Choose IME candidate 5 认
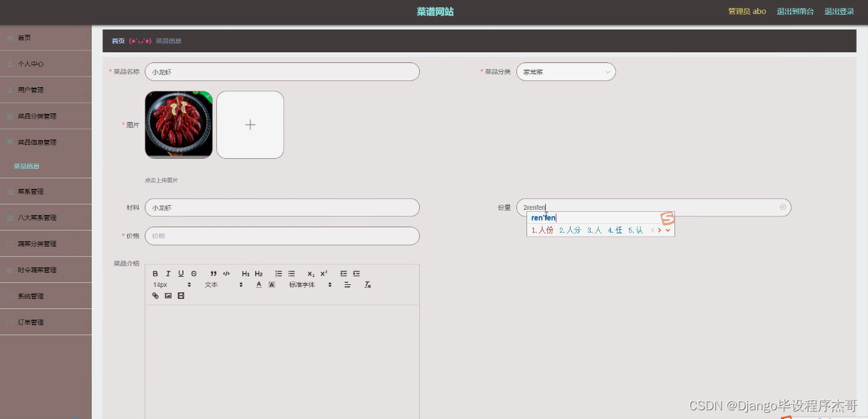 [636, 230]
